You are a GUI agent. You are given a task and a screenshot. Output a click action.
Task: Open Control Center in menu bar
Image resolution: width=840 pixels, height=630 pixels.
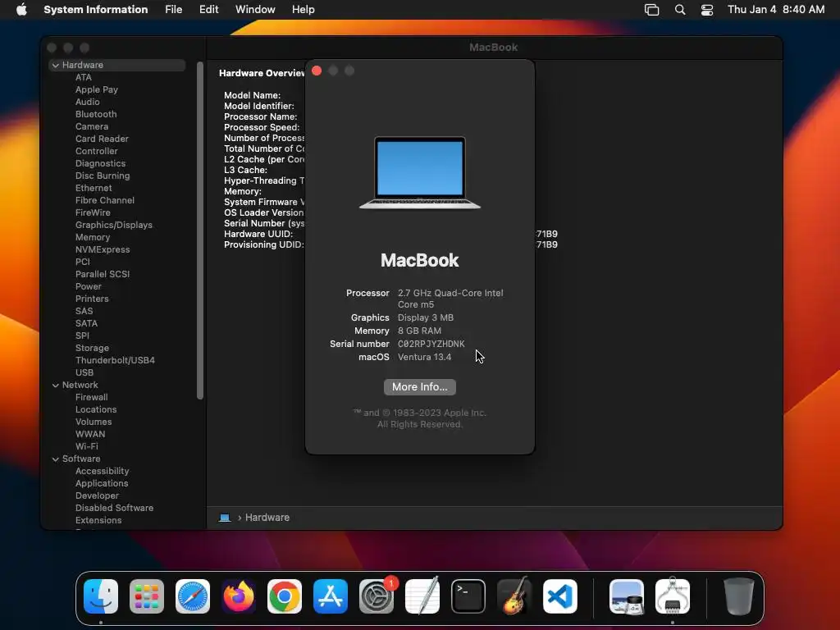707,10
